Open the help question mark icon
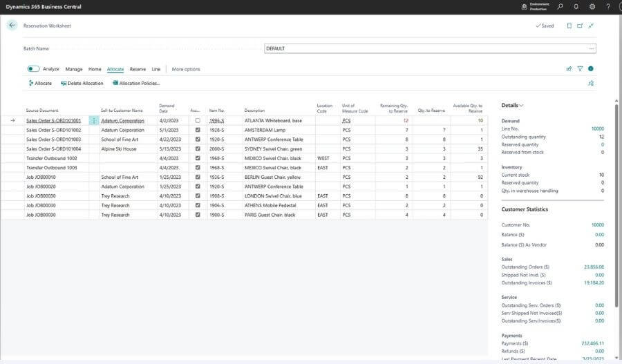 tap(608, 7)
